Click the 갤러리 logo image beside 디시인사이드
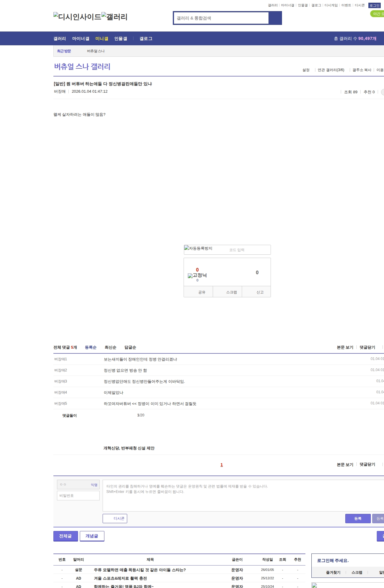 click(x=114, y=17)
